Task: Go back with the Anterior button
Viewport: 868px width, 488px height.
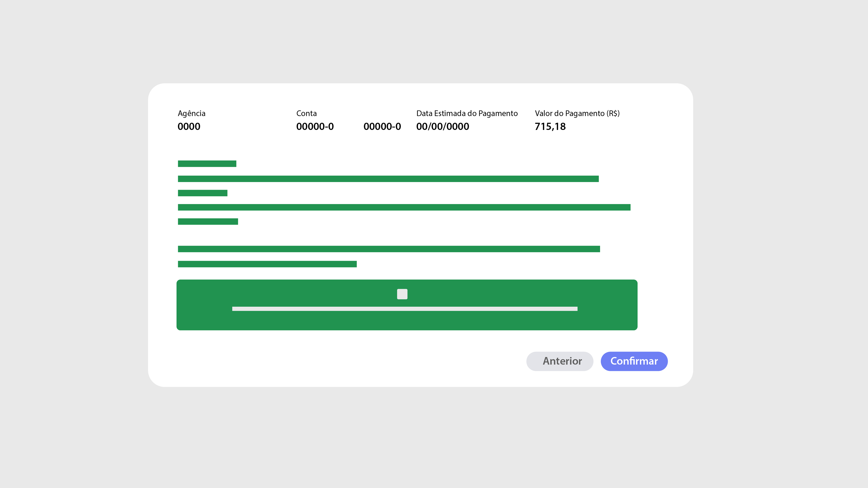Action: 560,361
